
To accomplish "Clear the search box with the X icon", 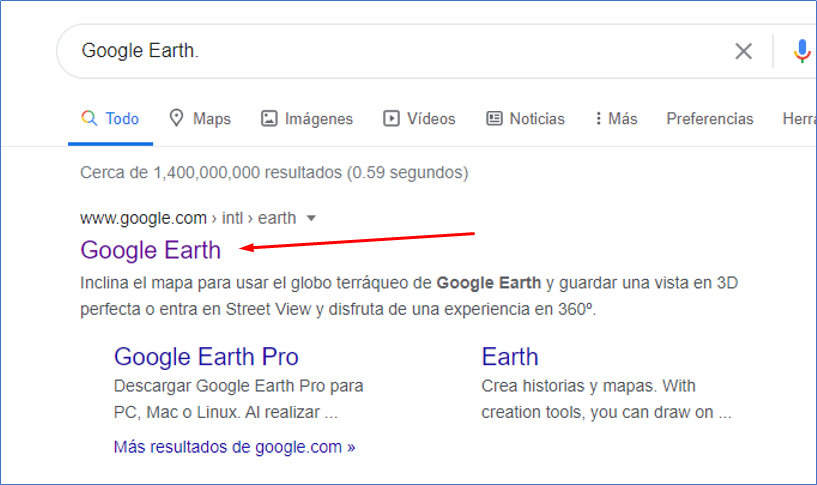I will pos(743,51).
